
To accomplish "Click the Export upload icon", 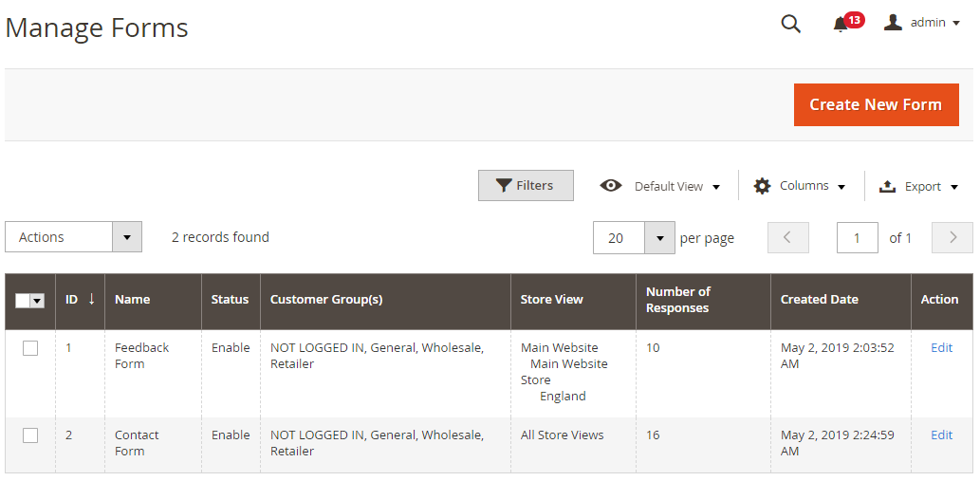I will tap(888, 187).
